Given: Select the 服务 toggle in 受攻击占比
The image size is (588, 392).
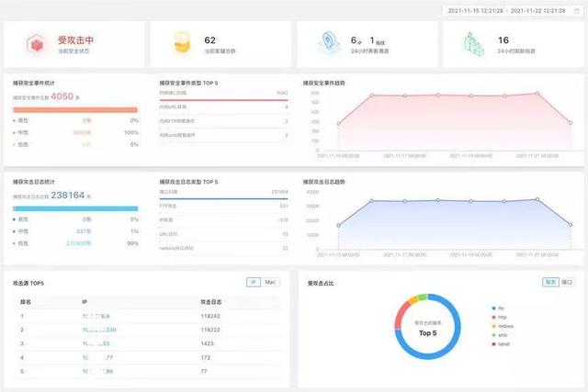Looking at the screenshot, I should tap(550, 282).
